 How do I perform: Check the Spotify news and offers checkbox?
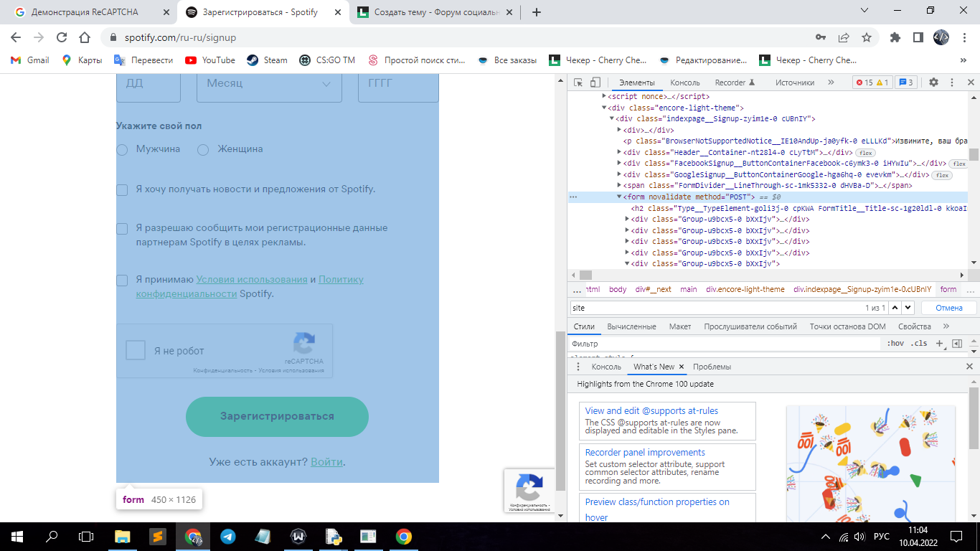coord(122,190)
